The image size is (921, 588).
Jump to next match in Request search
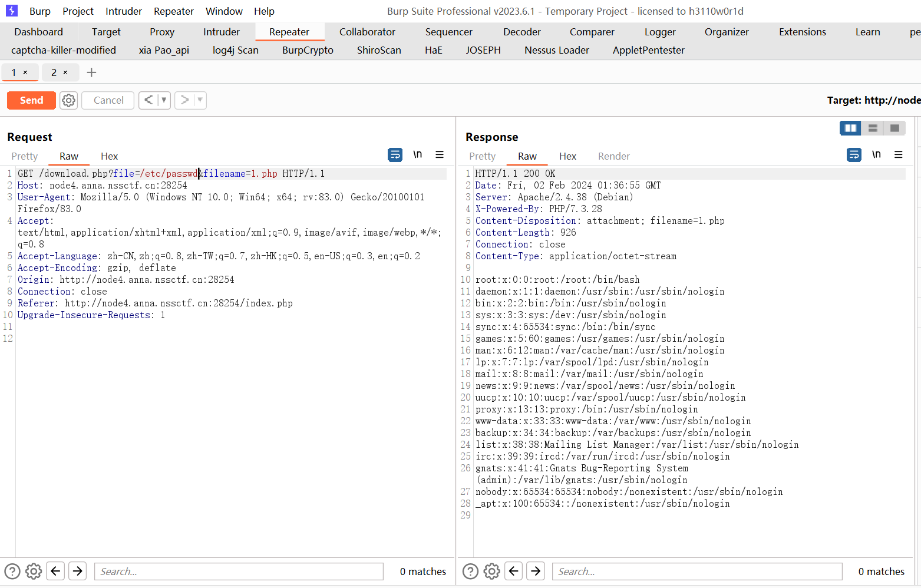click(78, 571)
